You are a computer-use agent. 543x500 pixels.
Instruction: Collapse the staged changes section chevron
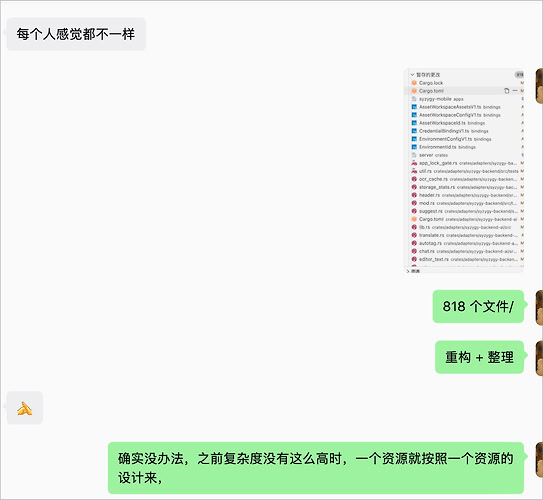tap(412, 75)
